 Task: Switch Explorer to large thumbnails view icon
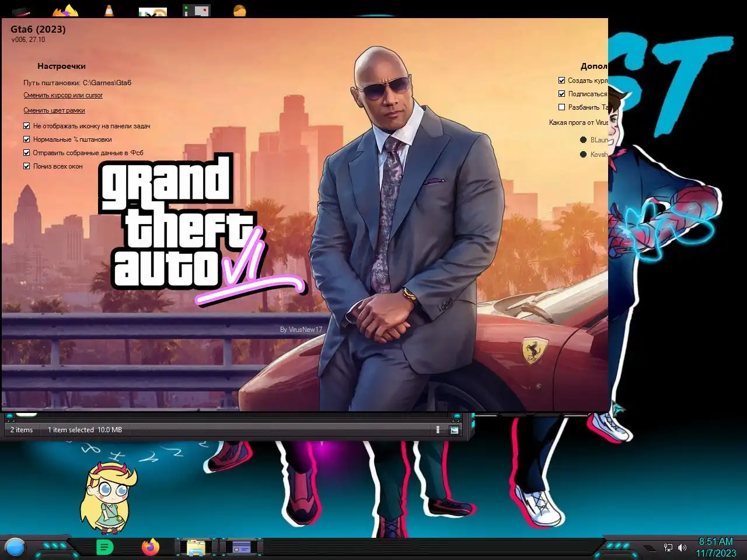454,430
